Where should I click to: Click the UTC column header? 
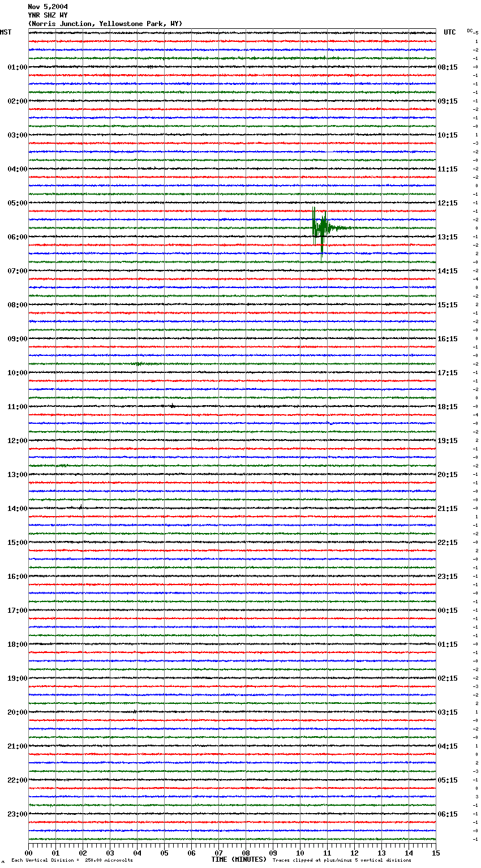pos(450,32)
